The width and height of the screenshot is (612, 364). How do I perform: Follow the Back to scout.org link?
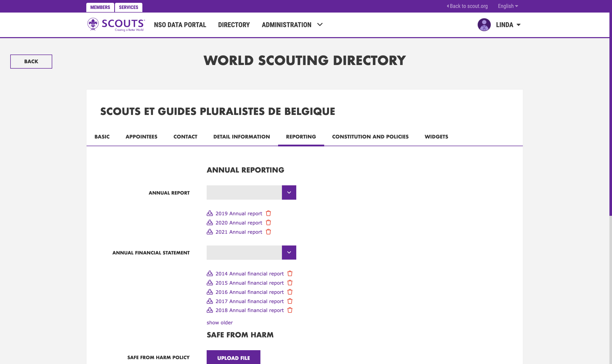point(467,6)
